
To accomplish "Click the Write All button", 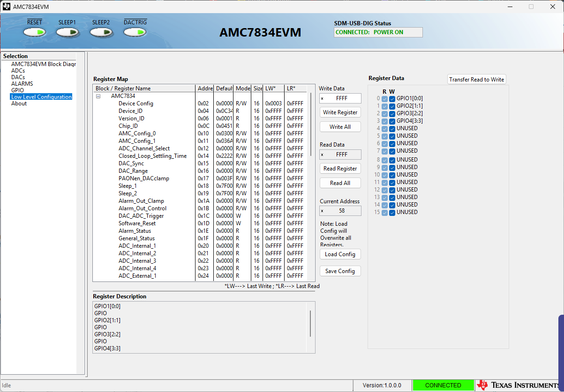I will pyautogui.click(x=340, y=127).
